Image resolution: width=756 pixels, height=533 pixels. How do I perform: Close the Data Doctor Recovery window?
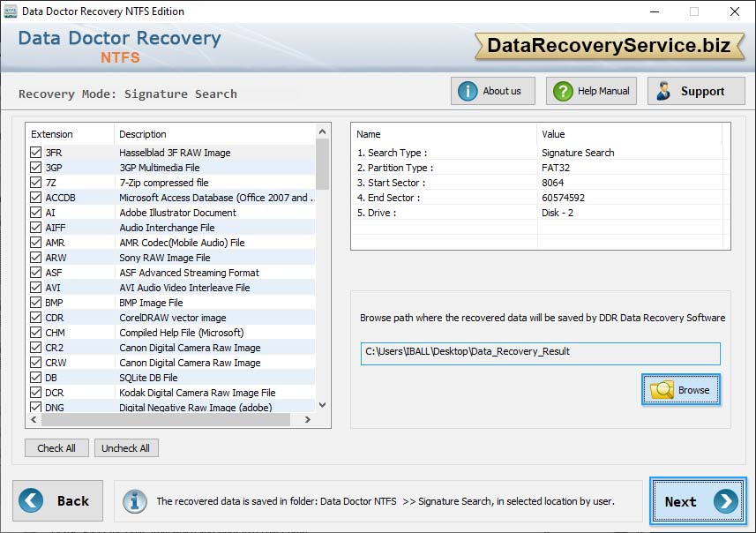point(734,11)
